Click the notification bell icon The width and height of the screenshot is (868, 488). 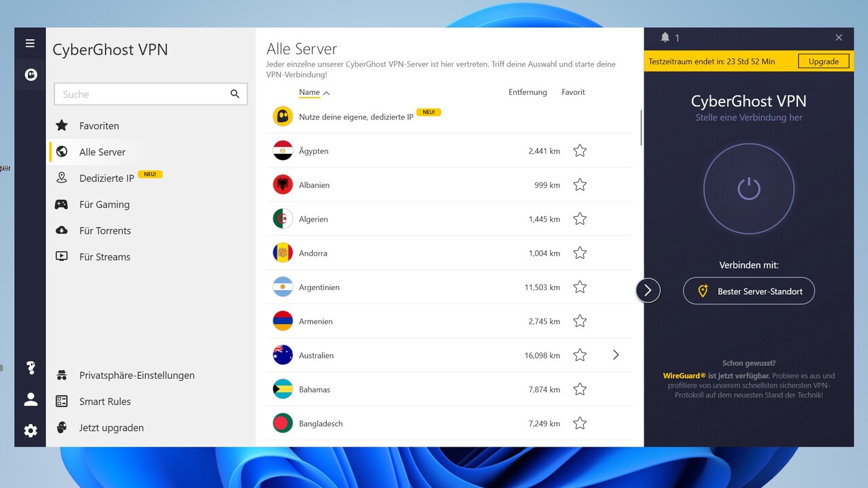[x=665, y=37]
